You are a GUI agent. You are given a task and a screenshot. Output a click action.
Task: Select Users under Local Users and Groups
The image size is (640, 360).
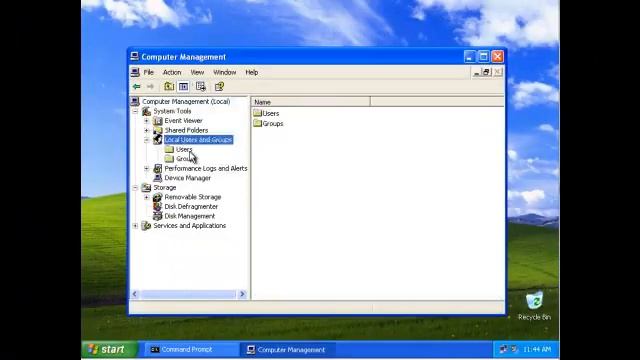click(x=184, y=149)
